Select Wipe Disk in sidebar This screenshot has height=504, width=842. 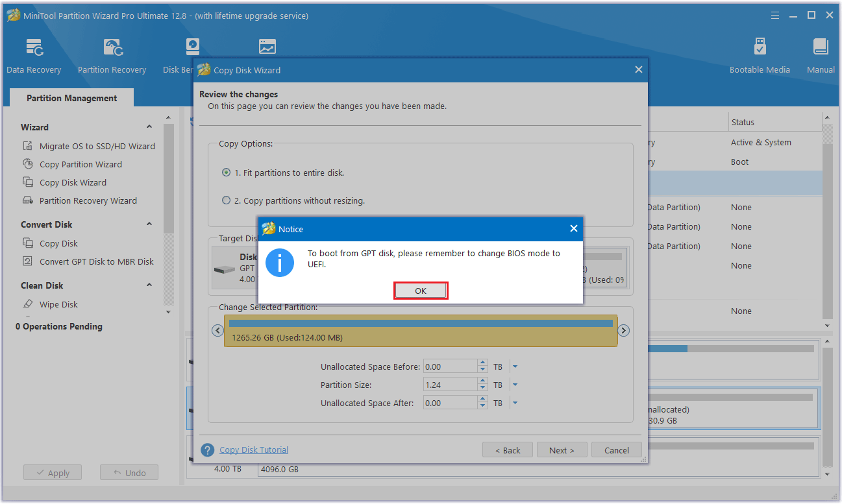58,304
